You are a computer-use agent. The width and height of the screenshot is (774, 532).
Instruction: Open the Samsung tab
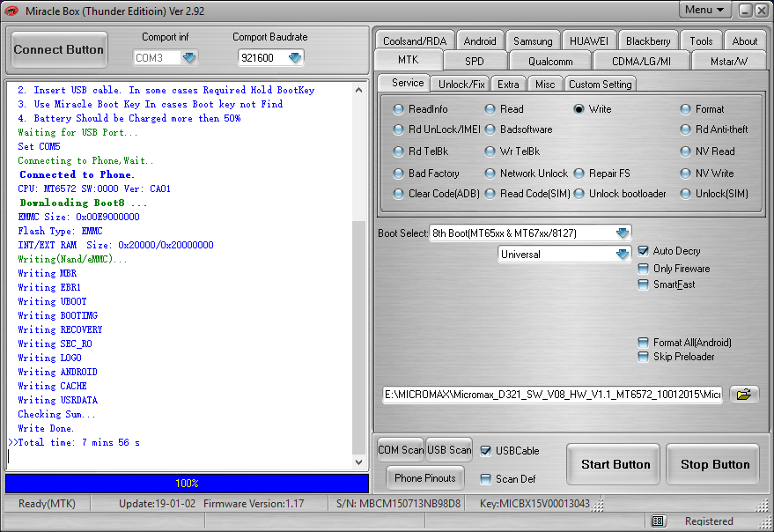533,41
